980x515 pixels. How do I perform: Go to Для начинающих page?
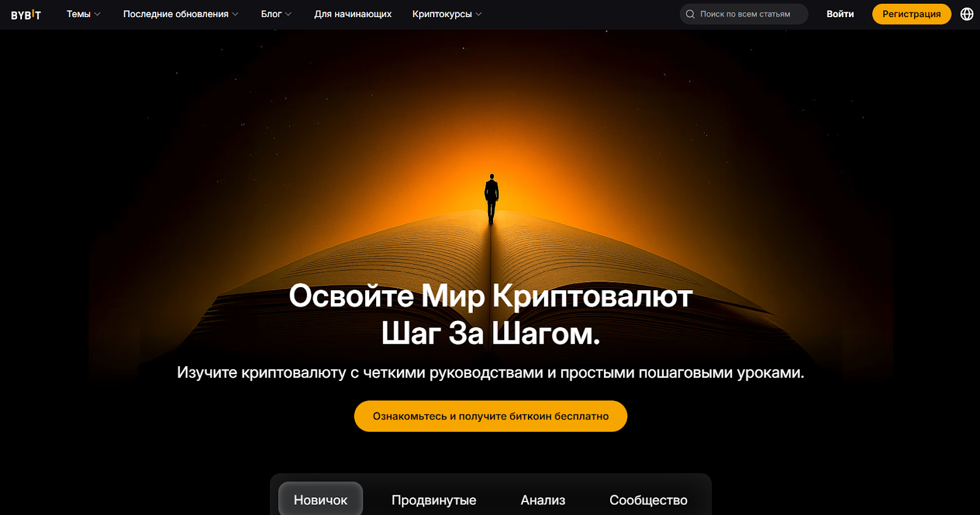(353, 14)
